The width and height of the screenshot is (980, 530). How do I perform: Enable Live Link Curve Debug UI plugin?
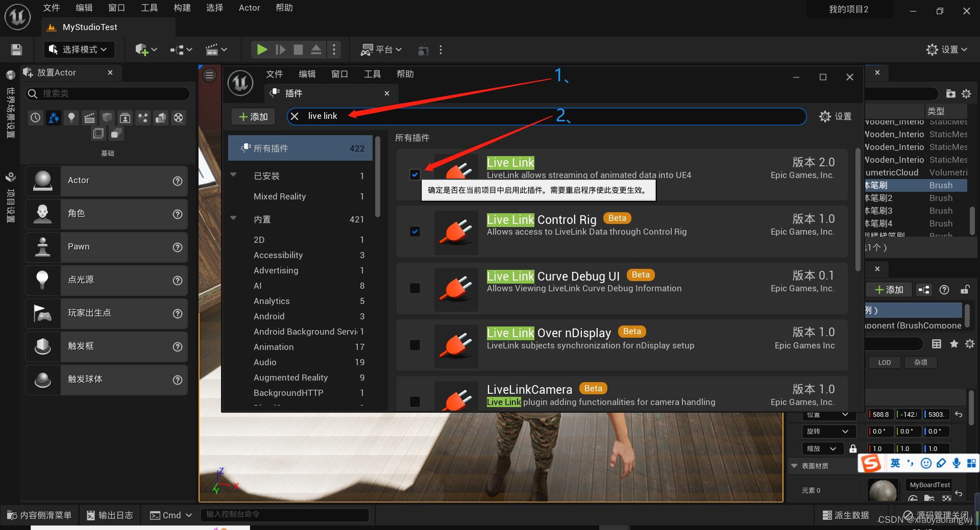(x=415, y=288)
